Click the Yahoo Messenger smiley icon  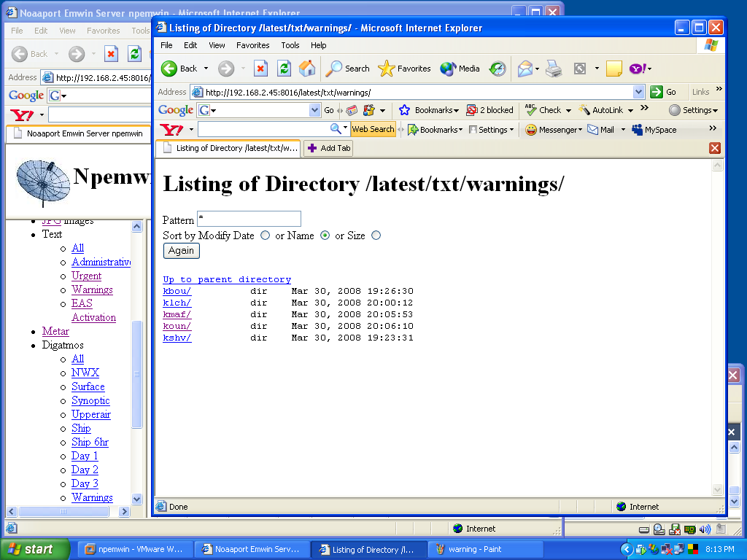[x=531, y=130]
